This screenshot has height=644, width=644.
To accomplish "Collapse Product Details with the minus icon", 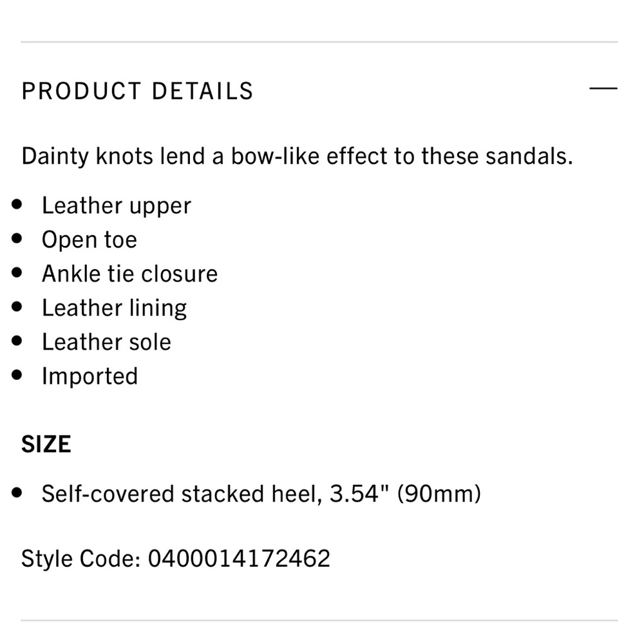I will [603, 88].
